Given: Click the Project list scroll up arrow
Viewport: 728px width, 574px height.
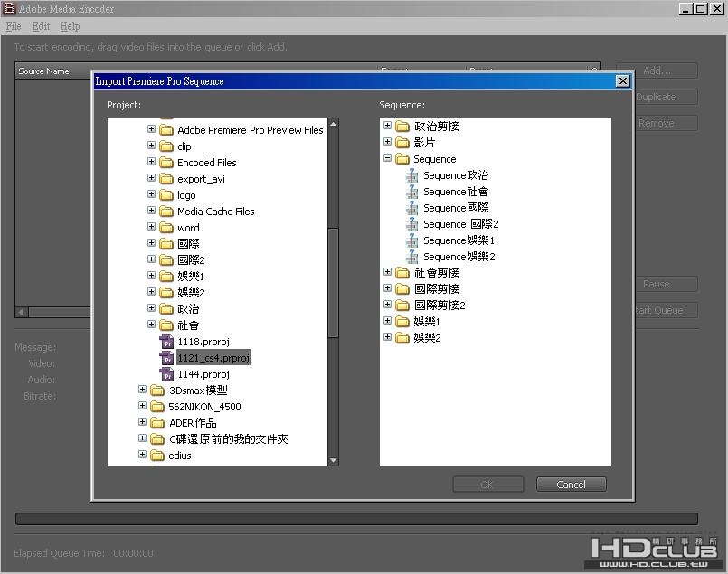Looking at the screenshot, I should 334,124.
